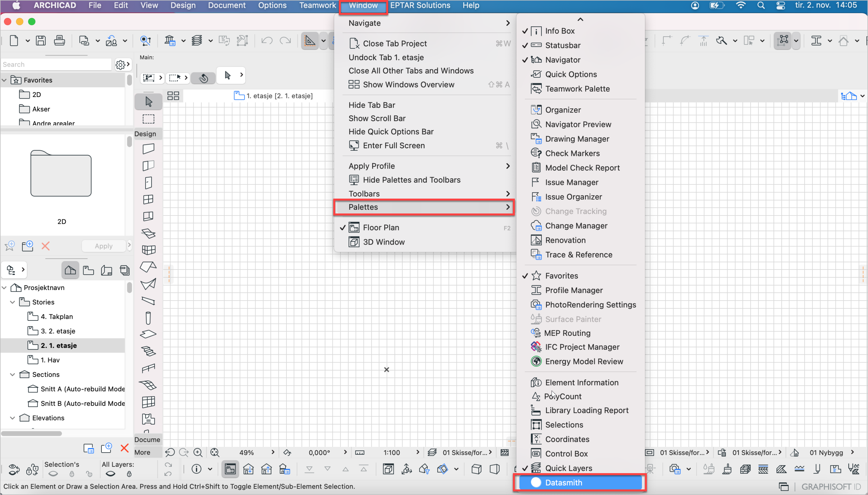Open MEP Routing palette
This screenshot has height=495, width=868.
point(567,333)
